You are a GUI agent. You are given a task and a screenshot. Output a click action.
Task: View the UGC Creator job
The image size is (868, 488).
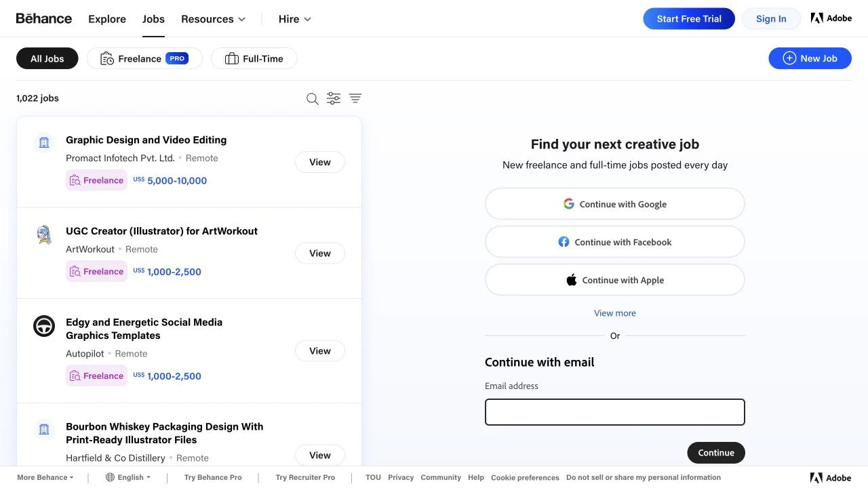tap(320, 253)
